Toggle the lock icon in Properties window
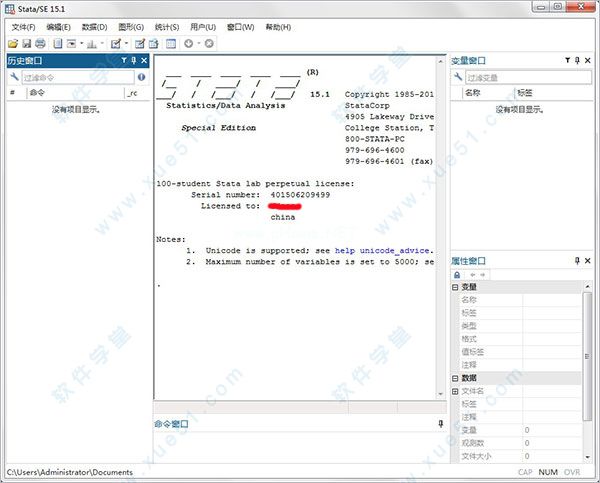The image size is (600, 483). click(457, 275)
